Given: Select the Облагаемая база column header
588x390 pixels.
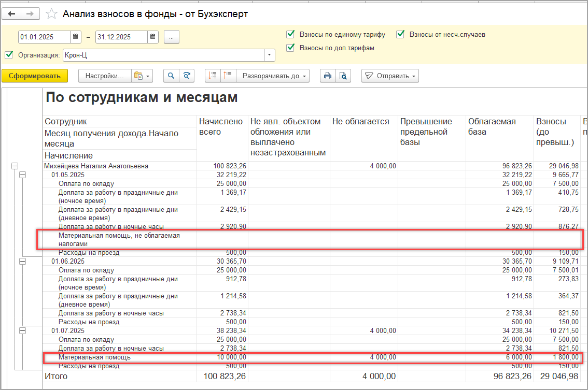Looking at the screenshot, I should coord(499,138).
